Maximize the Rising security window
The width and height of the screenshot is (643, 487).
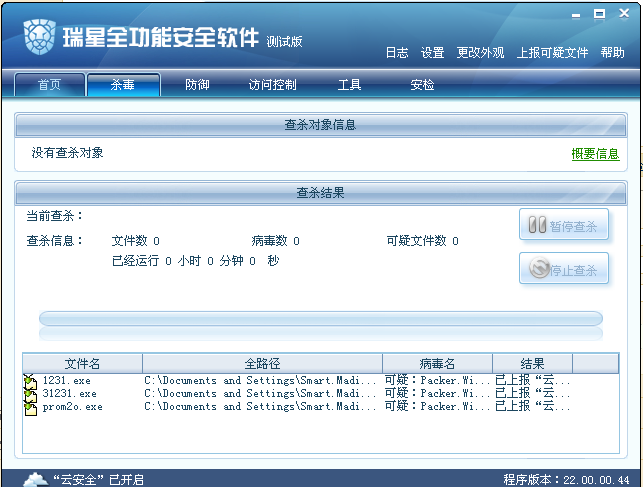[x=599, y=14]
